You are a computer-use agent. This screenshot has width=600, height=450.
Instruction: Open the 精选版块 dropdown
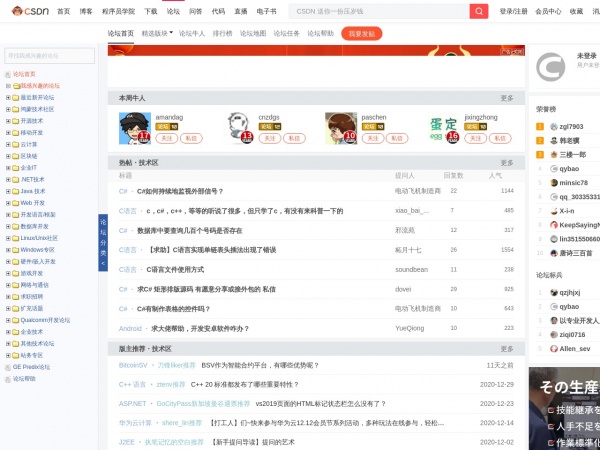[157, 34]
